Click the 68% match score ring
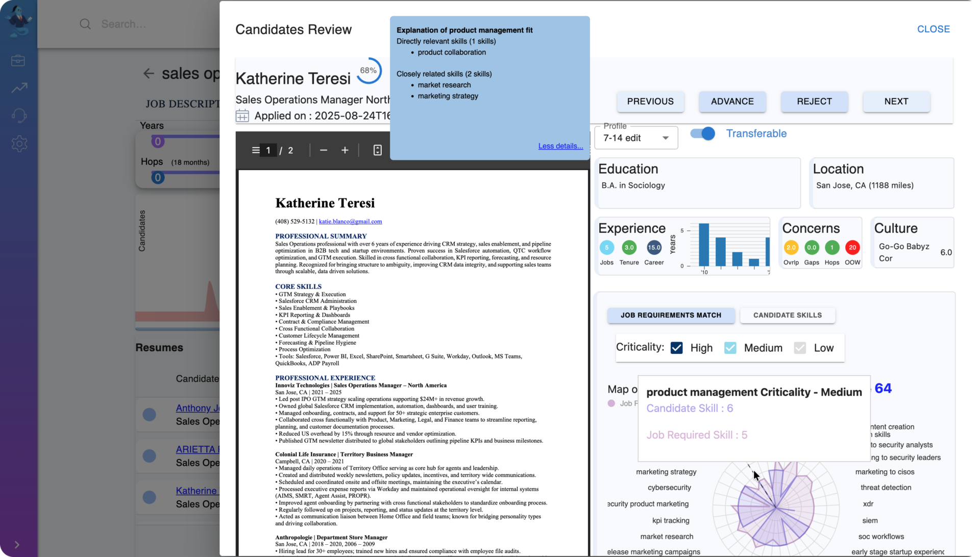 click(369, 71)
